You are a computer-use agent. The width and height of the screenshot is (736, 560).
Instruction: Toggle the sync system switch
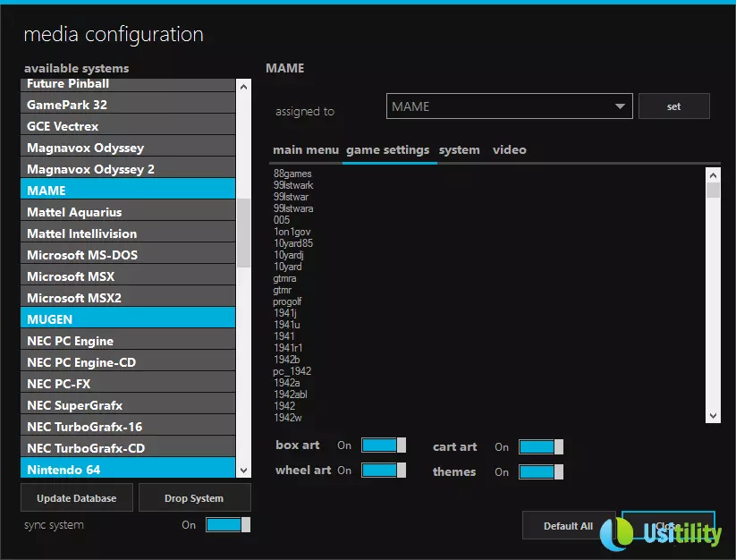(227, 525)
